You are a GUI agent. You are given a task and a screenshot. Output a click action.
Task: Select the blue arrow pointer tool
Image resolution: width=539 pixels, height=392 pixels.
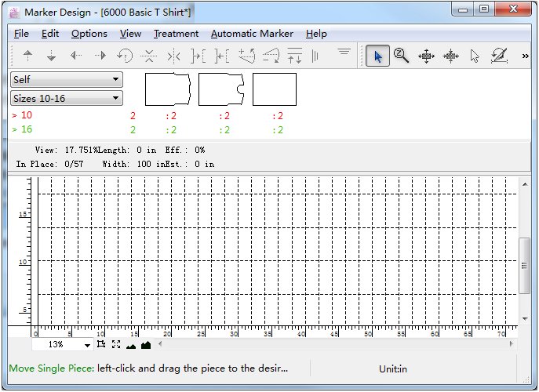click(377, 56)
